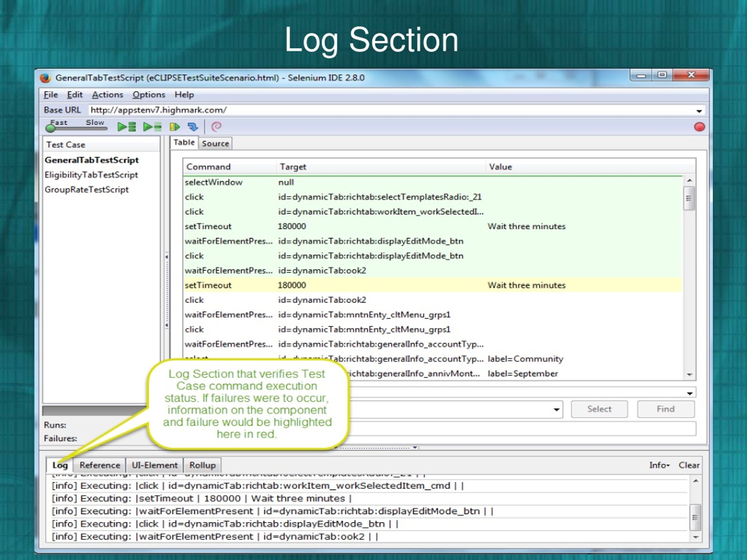Open the Help menu

coord(184,95)
